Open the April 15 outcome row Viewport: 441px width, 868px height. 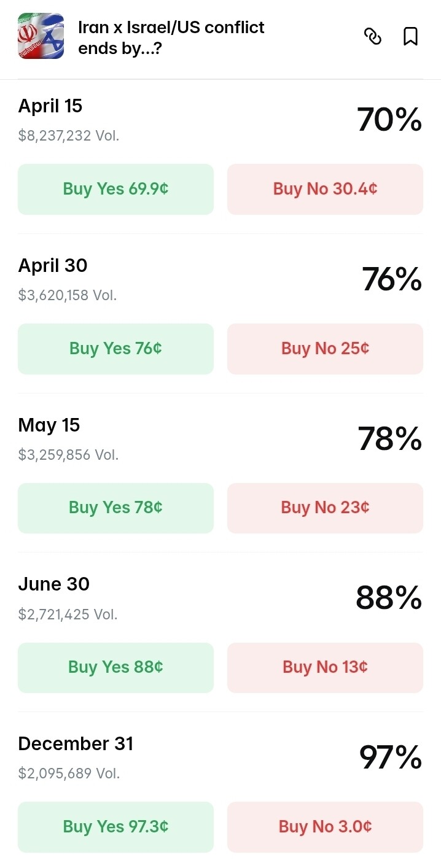tap(50, 106)
